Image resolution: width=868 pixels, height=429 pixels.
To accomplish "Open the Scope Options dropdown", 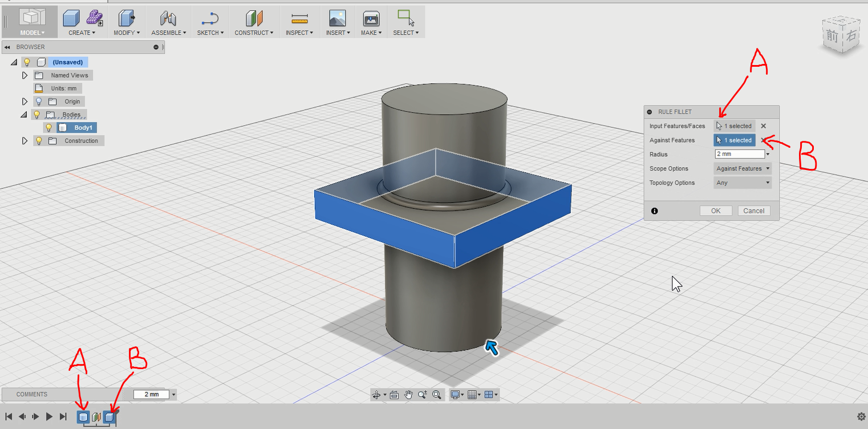I will tap(742, 168).
